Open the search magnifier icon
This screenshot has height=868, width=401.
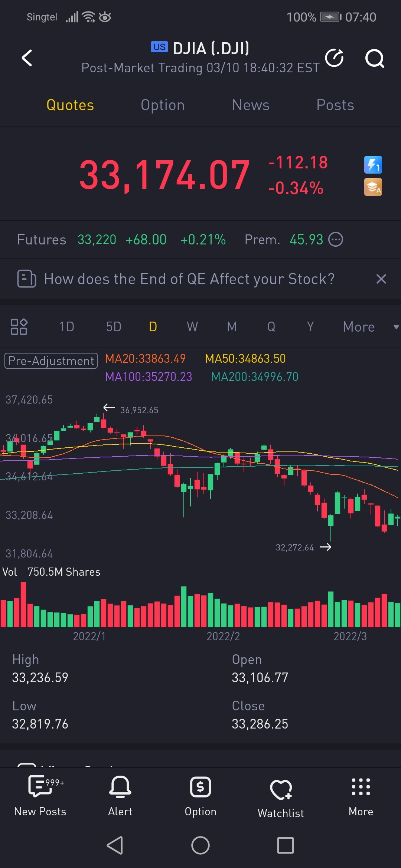tap(374, 58)
